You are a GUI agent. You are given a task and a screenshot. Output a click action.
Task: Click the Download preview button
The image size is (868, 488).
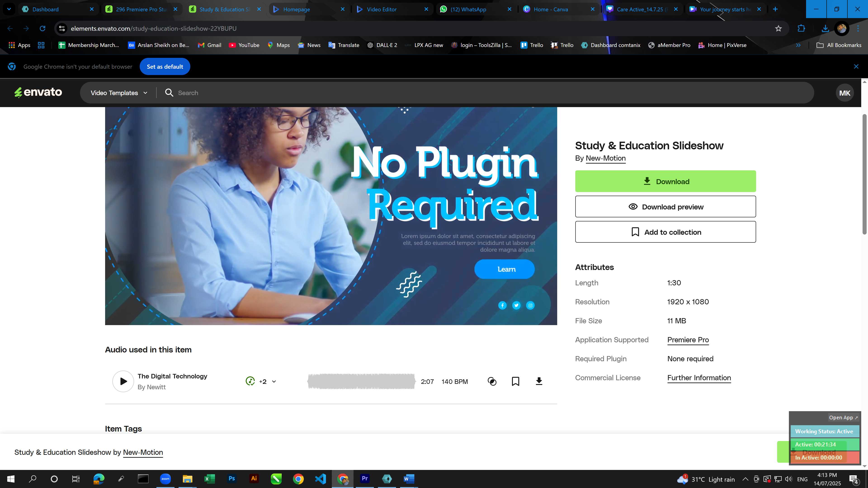665,206
